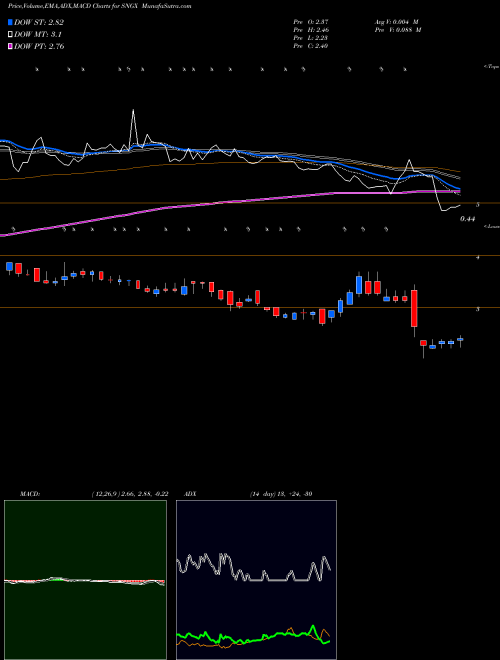Click the 'MACD:' panel heading
Viewport: 500px width, 660px height.
point(30,494)
